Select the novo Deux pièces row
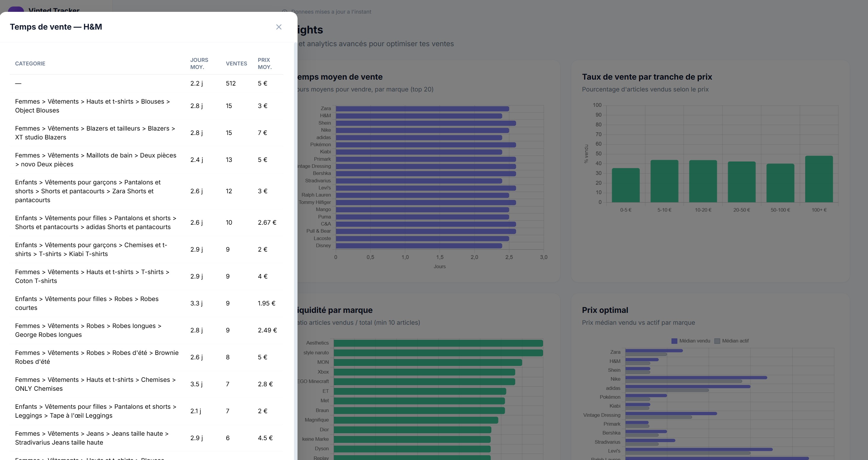 147,160
